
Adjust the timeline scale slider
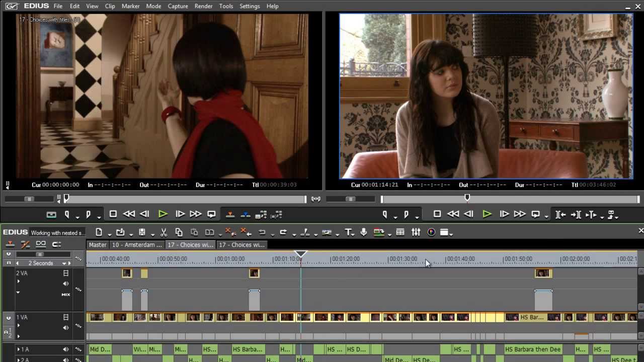point(40,255)
